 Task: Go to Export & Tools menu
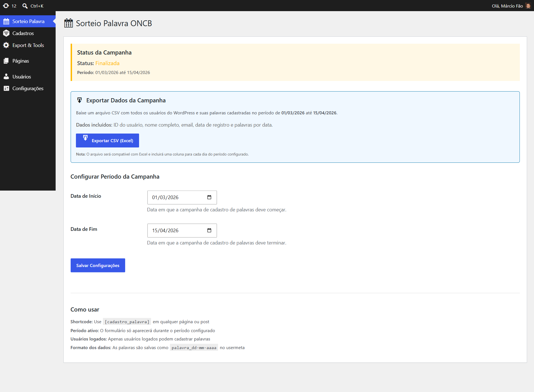pyautogui.click(x=28, y=45)
